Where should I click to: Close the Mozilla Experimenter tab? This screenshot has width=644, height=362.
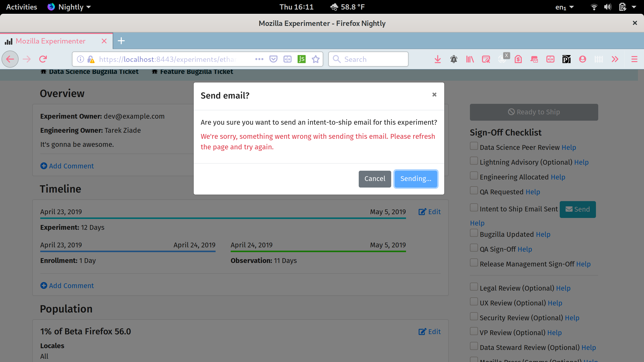click(x=104, y=41)
